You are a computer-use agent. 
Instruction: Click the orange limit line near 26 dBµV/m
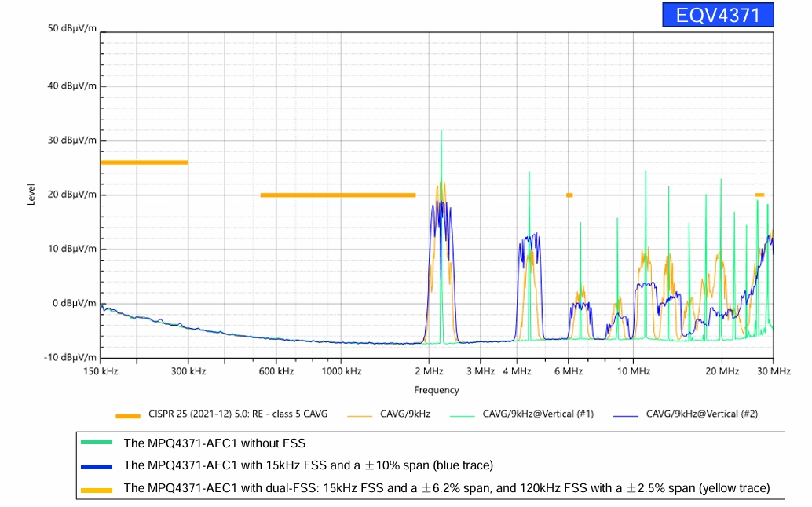(144, 162)
